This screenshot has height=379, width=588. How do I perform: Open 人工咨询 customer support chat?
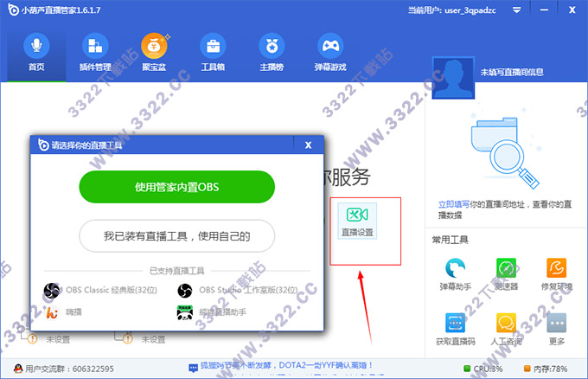pyautogui.click(x=507, y=329)
